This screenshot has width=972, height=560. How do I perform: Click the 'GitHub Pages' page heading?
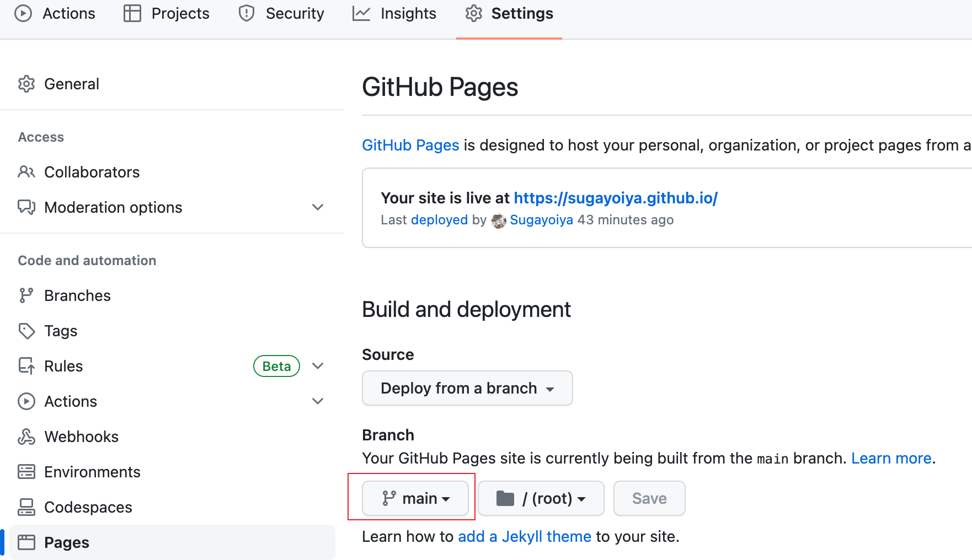[440, 87]
